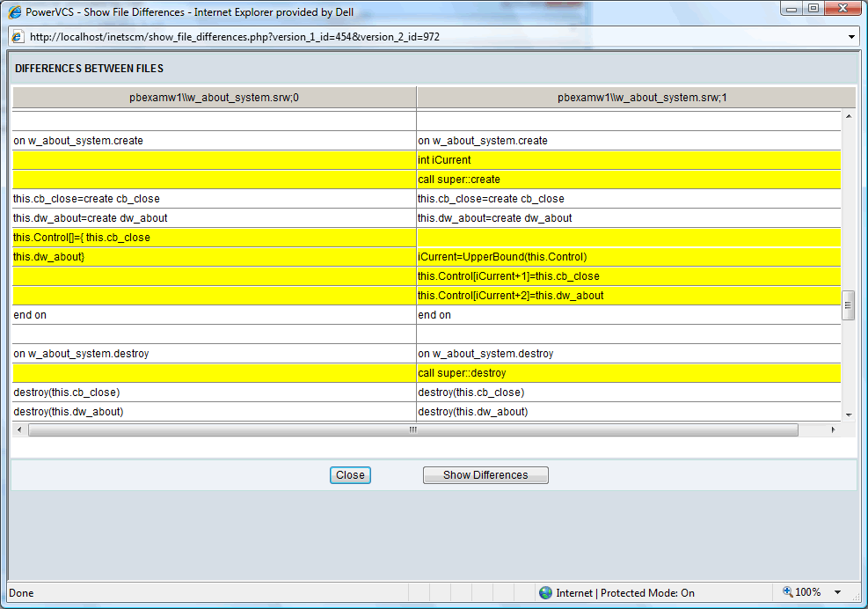Click 'on w_about_system.destroy' in the srw;1 column
Image resolution: width=868 pixels, height=609 pixels.
coord(485,354)
